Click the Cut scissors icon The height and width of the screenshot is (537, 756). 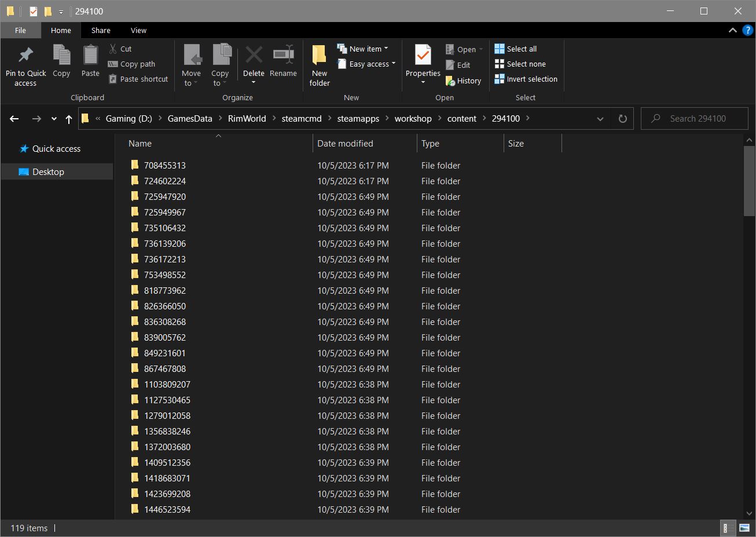coord(113,48)
